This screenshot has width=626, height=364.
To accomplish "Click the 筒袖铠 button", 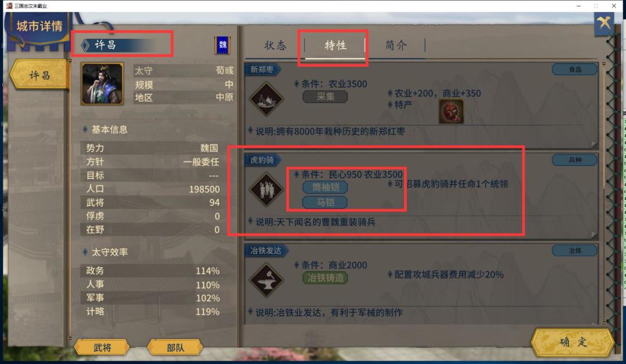I will 325,187.
